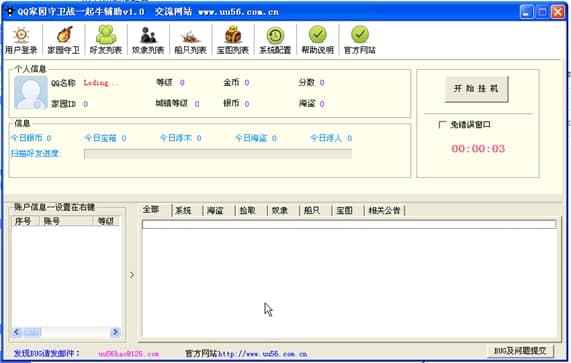Open the 奴隶列表 toolbar icon

(148, 40)
